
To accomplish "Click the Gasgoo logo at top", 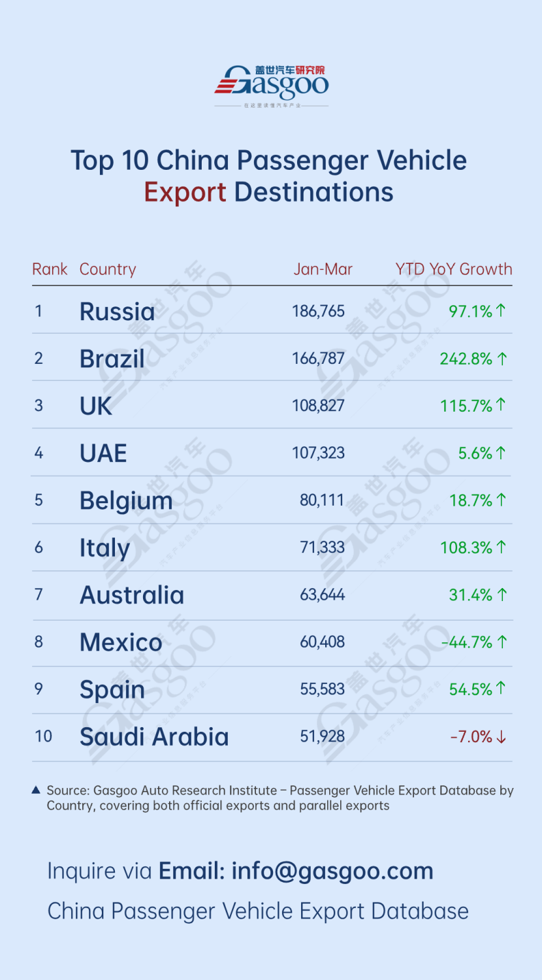I will [272, 86].
